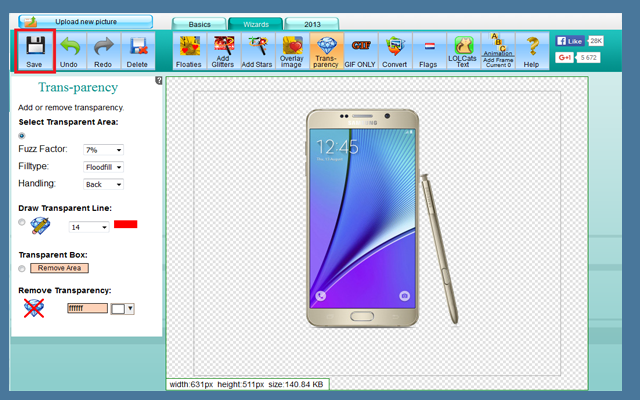Select the Add Glitters tool

(x=223, y=50)
